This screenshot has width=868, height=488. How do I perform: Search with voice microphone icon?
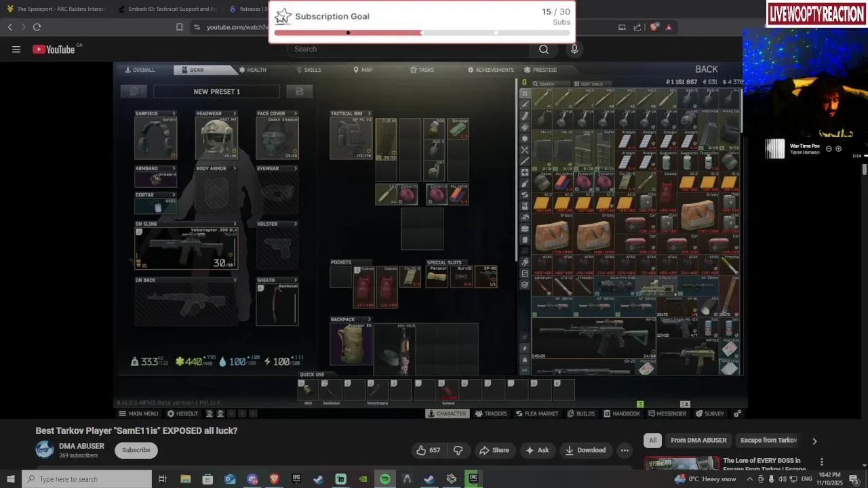tap(574, 49)
